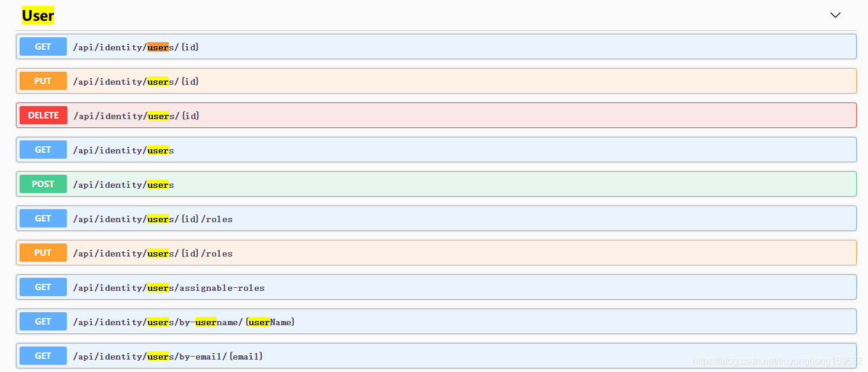Expand DELETE /api/identity/users/{id} endpoint path
The image size is (868, 372).
pyautogui.click(x=136, y=116)
